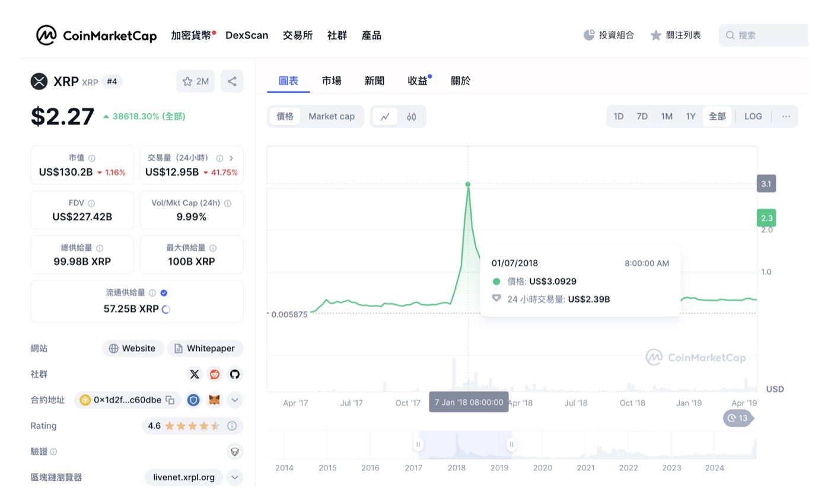Click the 24h volume info icon

click(219, 158)
